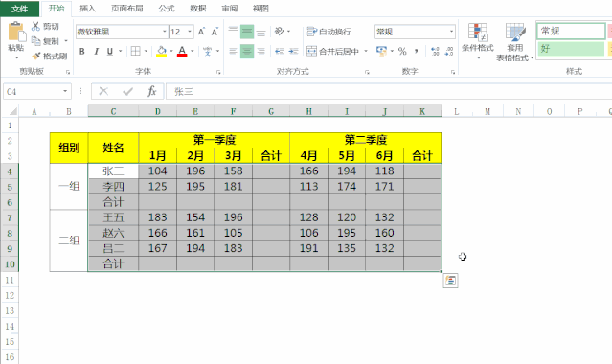Image resolution: width=612 pixels, height=364 pixels.
Task: Switch to the Page Layout (页面布局) tab
Action: pyautogui.click(x=127, y=9)
